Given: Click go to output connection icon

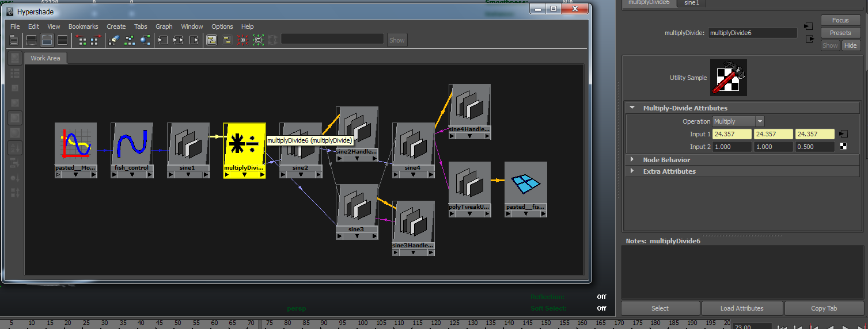Looking at the screenshot, I should tap(809, 39).
